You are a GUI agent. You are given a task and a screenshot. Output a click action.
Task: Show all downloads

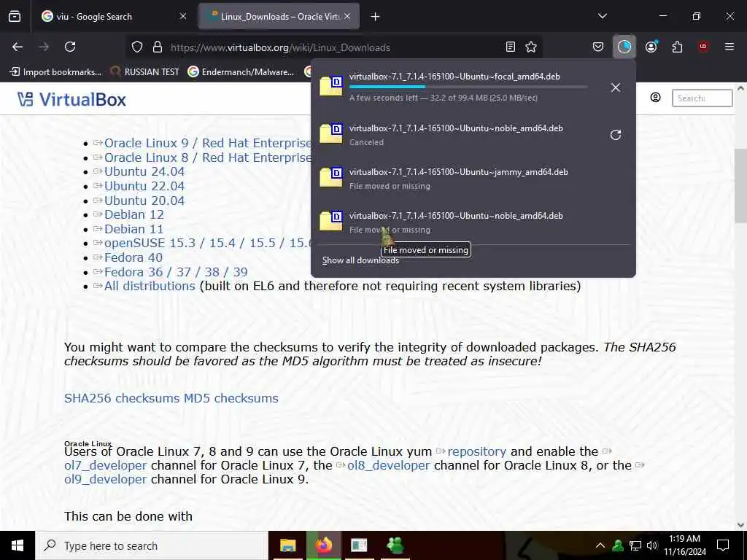click(x=360, y=260)
